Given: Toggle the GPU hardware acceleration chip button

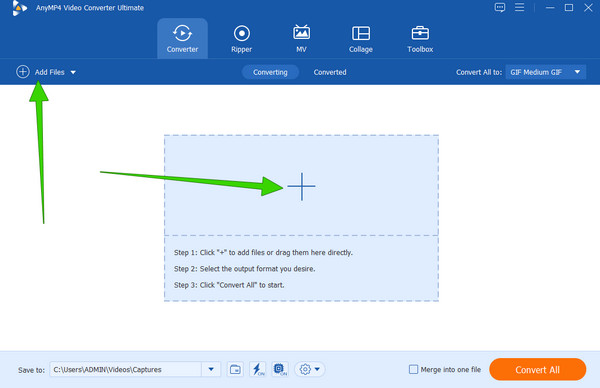Looking at the screenshot, I should point(280,369).
